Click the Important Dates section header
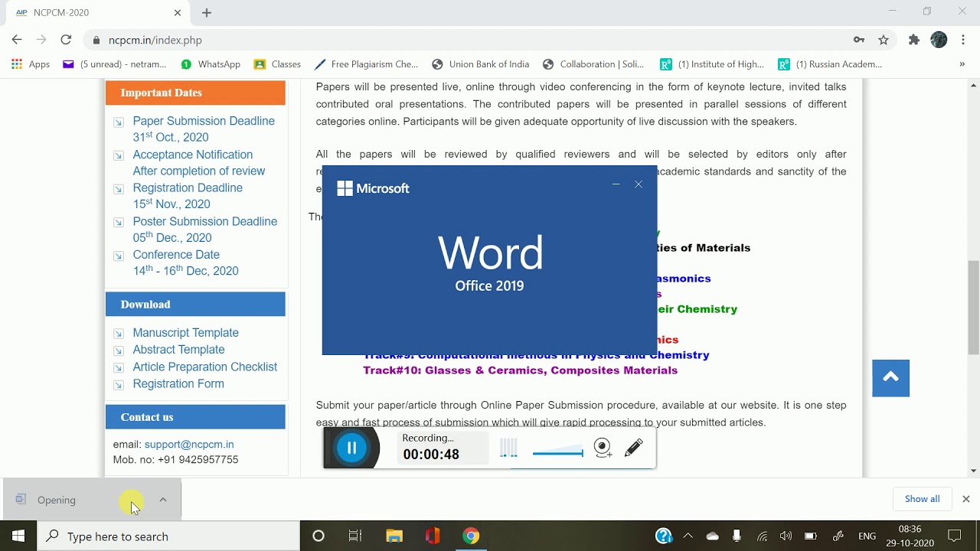 (x=195, y=93)
